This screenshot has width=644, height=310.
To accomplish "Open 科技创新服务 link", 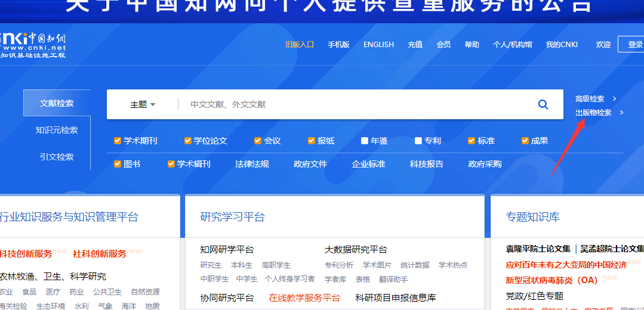I will point(26,254).
